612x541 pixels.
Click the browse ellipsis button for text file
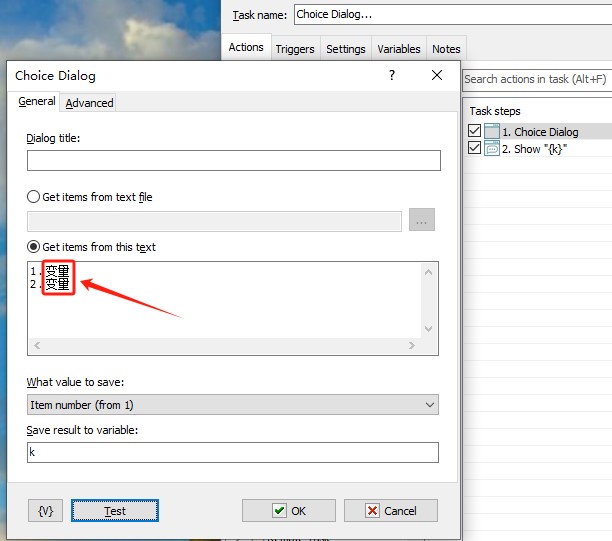422,221
